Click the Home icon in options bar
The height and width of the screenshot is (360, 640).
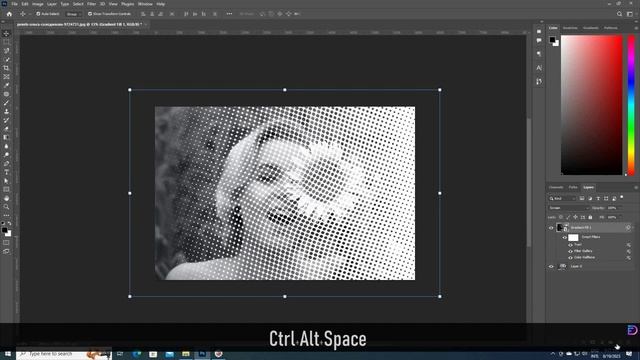coord(9,14)
